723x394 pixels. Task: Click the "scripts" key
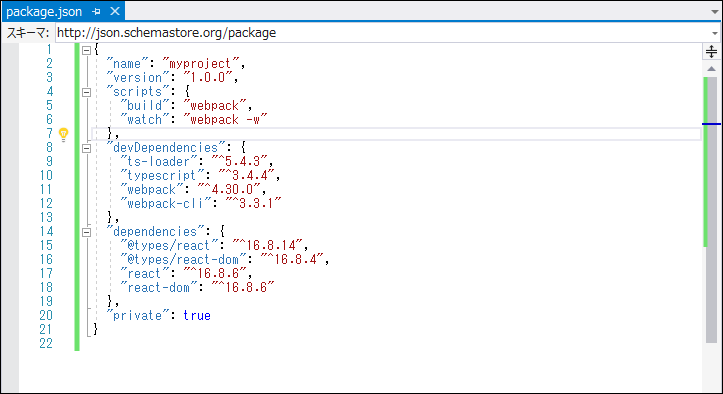pos(137,91)
